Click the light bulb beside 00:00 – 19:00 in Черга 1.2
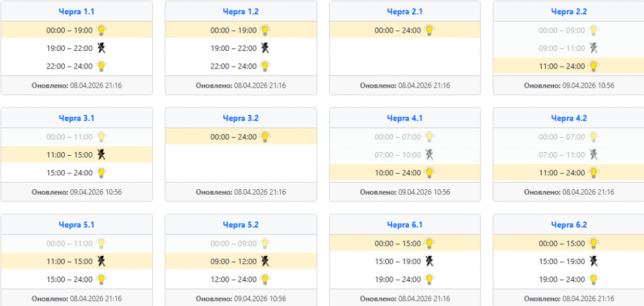This screenshot has height=306, width=644. pos(265,30)
